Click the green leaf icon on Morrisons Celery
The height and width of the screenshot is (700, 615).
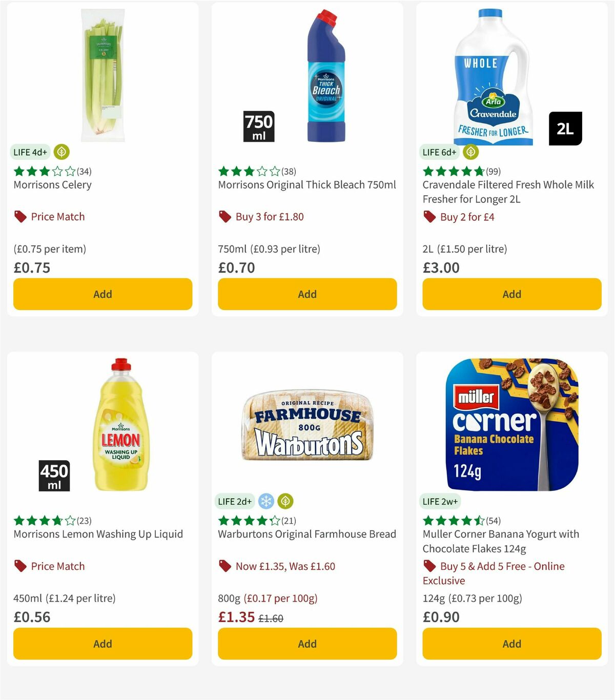tap(60, 152)
